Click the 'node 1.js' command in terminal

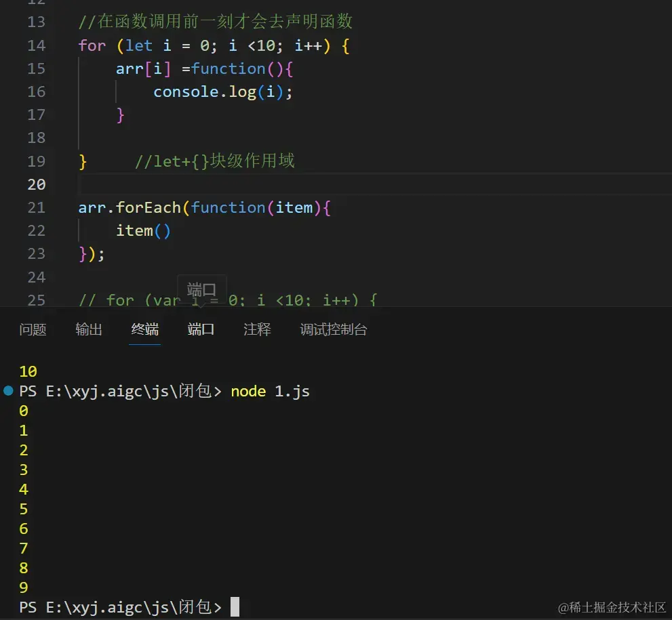pyautogui.click(x=270, y=392)
